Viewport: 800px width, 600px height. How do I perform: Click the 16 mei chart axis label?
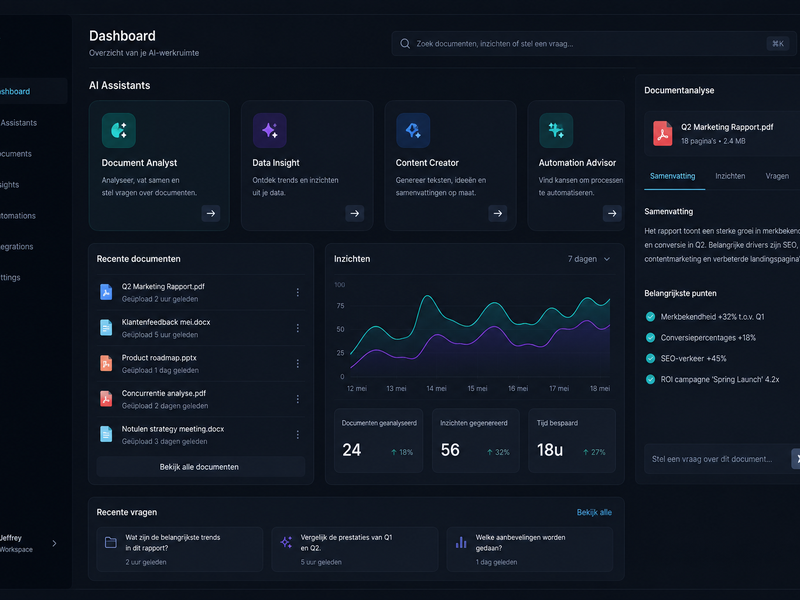(x=518, y=389)
